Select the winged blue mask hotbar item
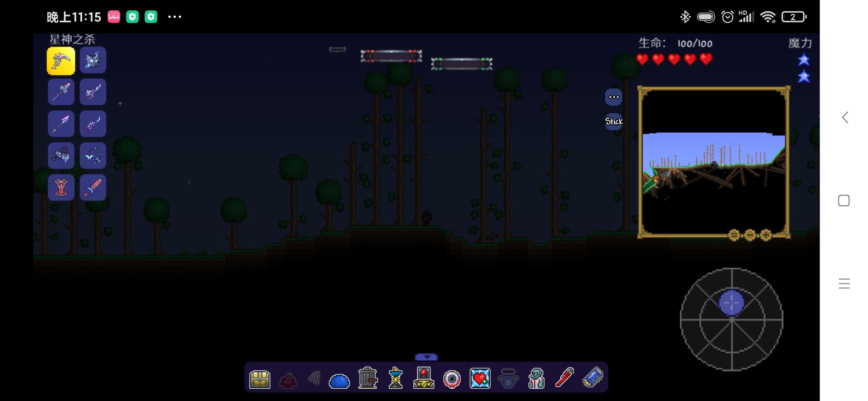Viewport: 868px width, 401px height. click(x=93, y=60)
